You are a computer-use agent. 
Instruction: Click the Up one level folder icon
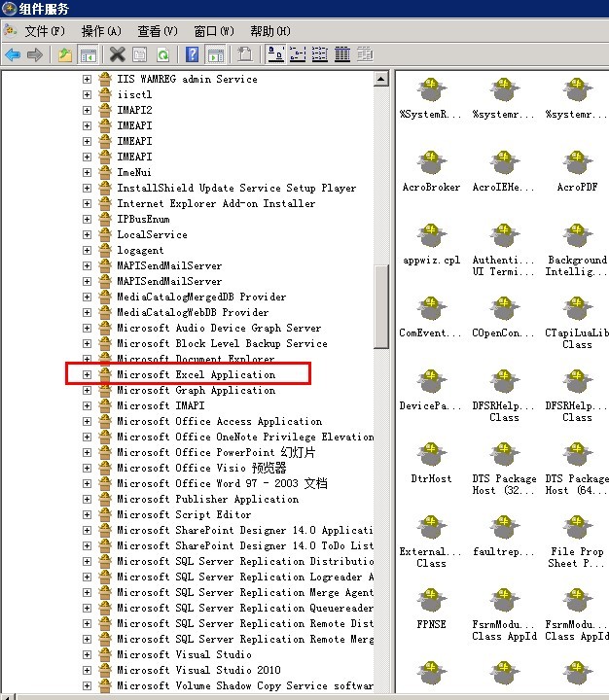click(65, 55)
